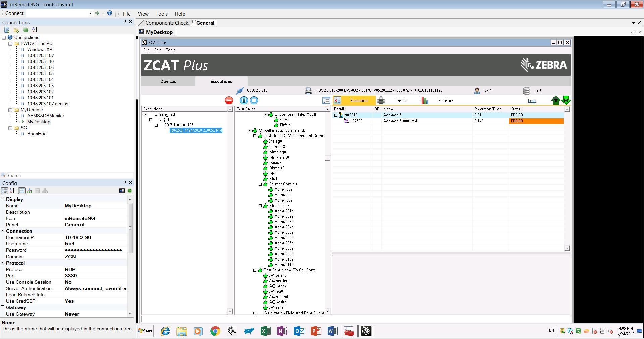Click the green host status indicator in Config
The image size is (644, 339).
coord(130,191)
